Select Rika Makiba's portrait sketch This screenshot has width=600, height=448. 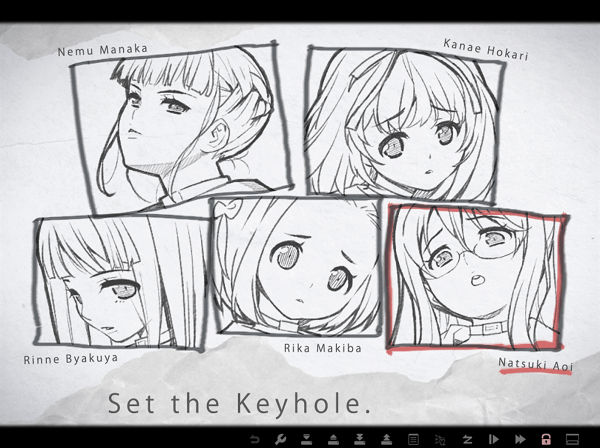296,266
